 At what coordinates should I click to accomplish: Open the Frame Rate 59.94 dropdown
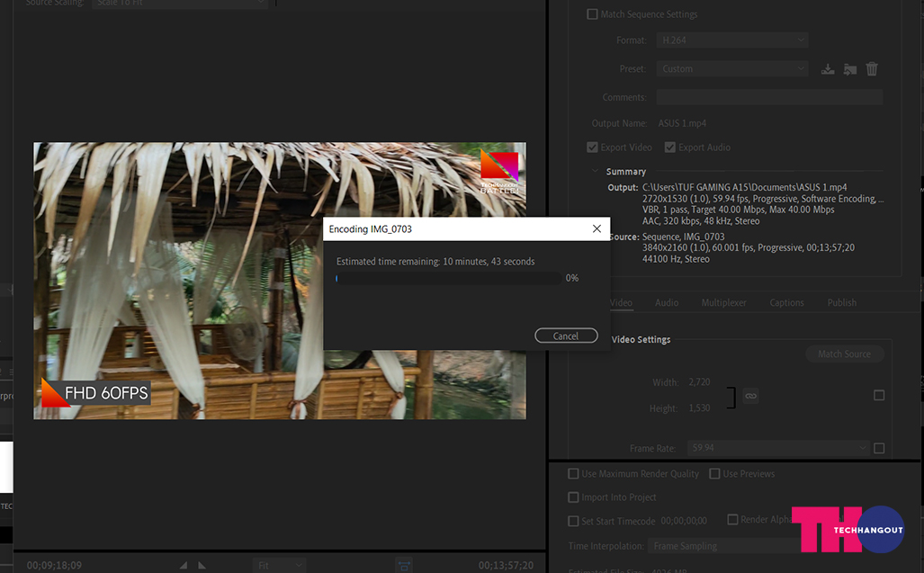tap(778, 448)
